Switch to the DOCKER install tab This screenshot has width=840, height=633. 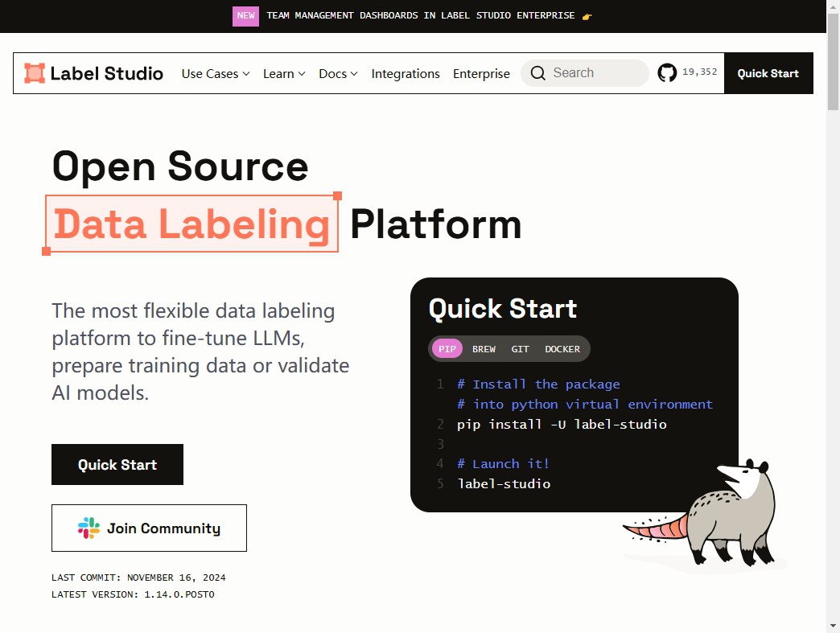562,349
